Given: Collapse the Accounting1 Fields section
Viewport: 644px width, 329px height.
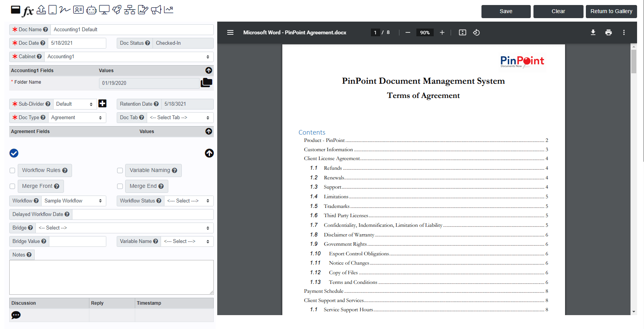Looking at the screenshot, I should tap(209, 70).
